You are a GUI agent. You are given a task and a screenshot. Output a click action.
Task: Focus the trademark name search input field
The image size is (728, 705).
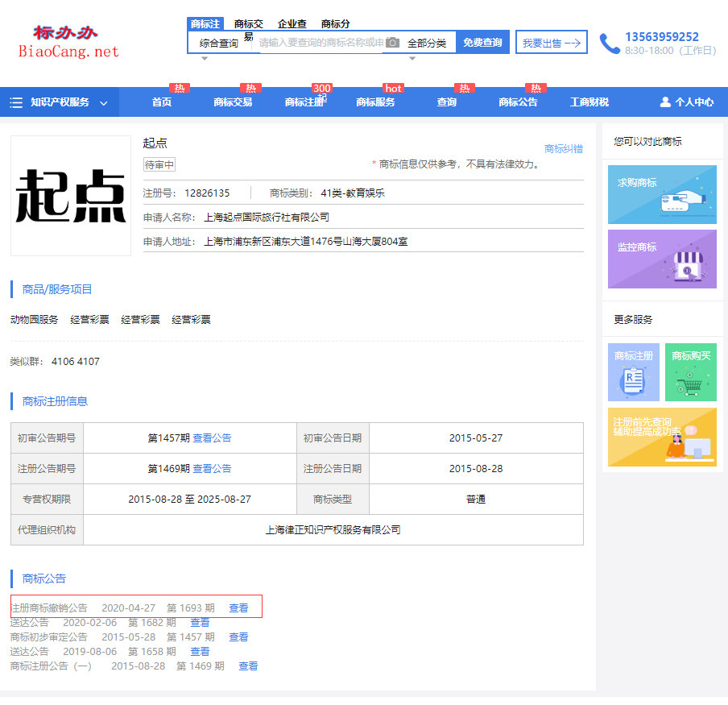point(321,43)
